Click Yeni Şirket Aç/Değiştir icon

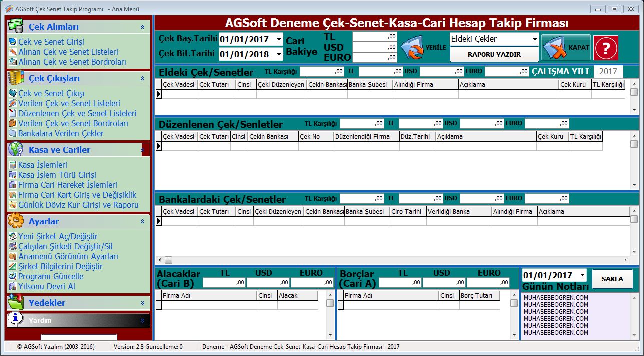click(13, 237)
